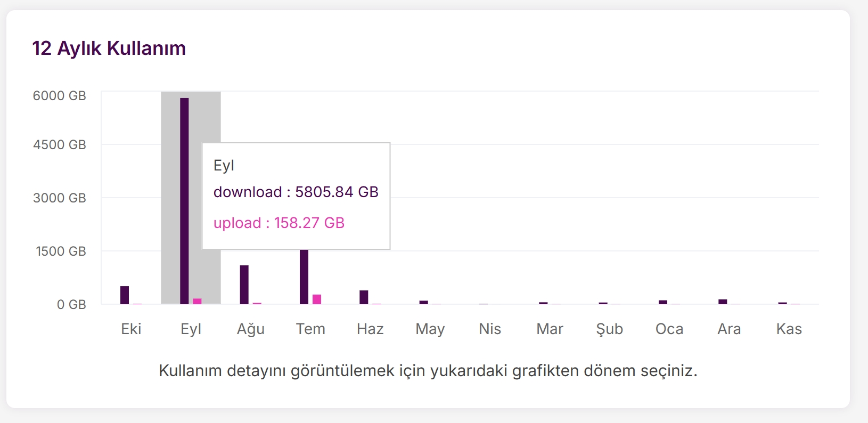Select the Oca download bar
Screen dimensions: 868x423
(663, 302)
